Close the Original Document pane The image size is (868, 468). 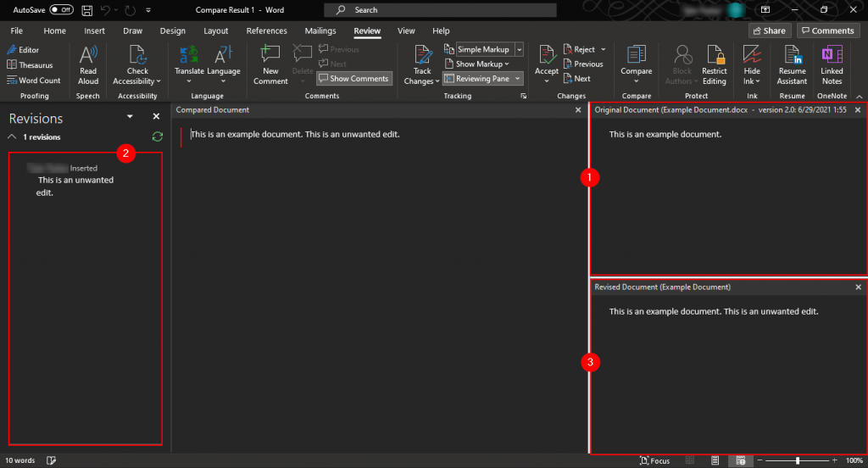click(858, 110)
